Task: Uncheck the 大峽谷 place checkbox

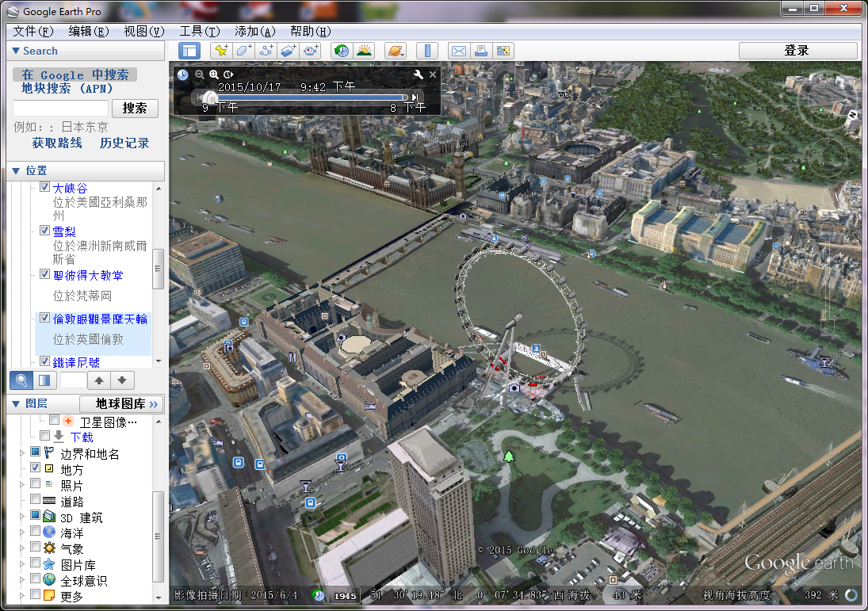Action: 45,187
